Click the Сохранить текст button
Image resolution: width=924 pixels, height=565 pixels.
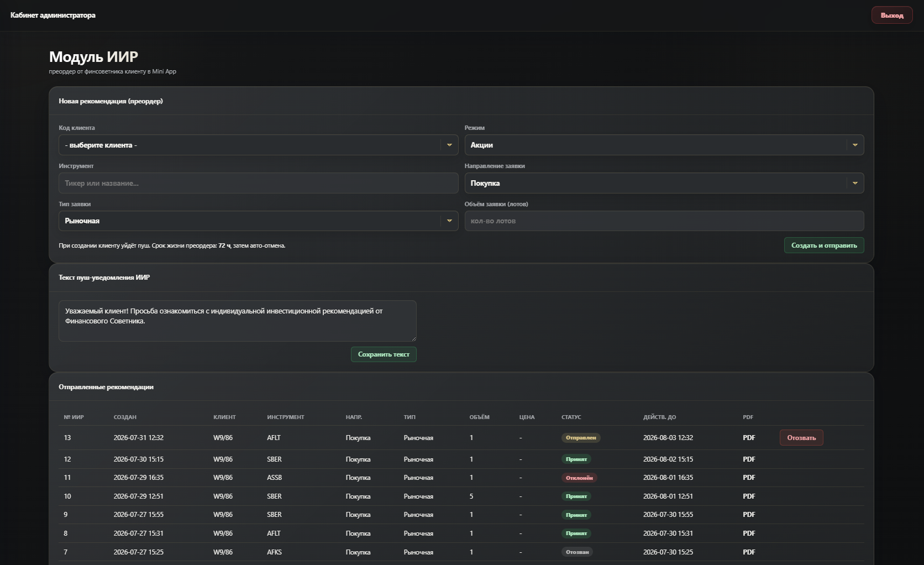click(x=384, y=354)
